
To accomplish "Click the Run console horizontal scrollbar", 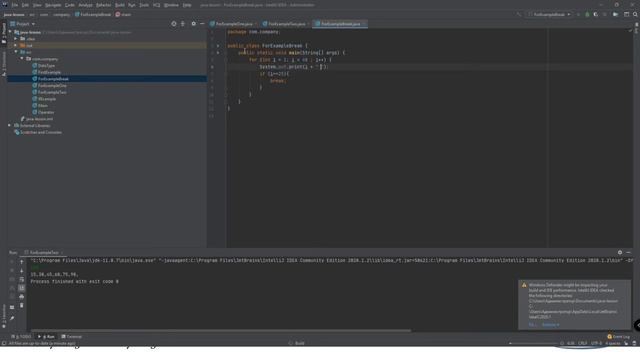I will [221, 330].
